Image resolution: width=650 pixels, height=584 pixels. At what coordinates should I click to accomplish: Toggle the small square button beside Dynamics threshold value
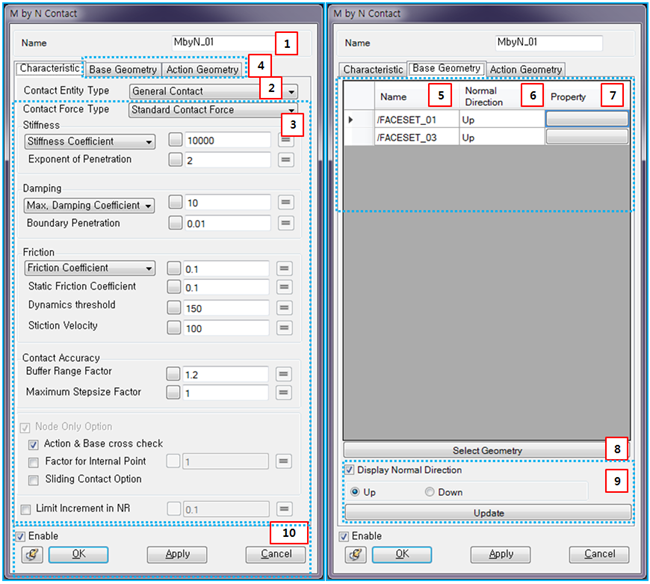174,308
